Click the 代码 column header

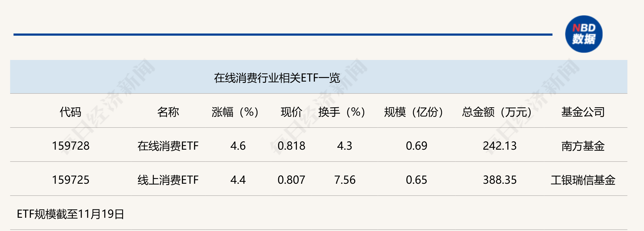[x=71, y=112]
